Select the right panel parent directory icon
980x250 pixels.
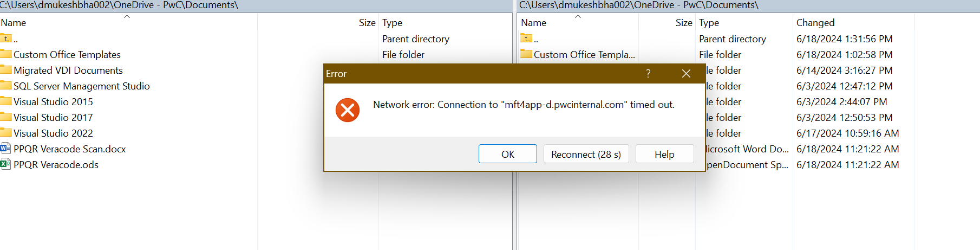[526, 39]
